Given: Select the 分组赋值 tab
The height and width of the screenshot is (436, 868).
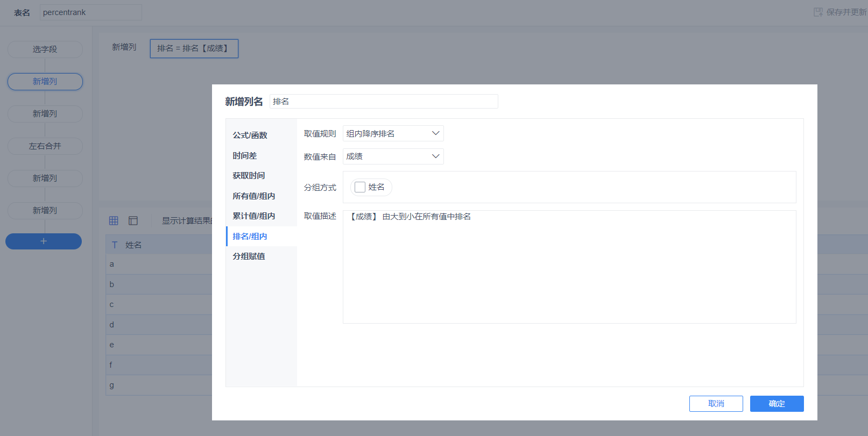Looking at the screenshot, I should tap(262, 256).
